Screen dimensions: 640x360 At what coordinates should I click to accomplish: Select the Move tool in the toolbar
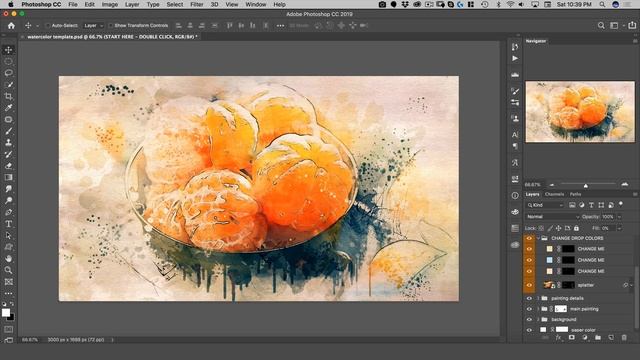click(8, 50)
